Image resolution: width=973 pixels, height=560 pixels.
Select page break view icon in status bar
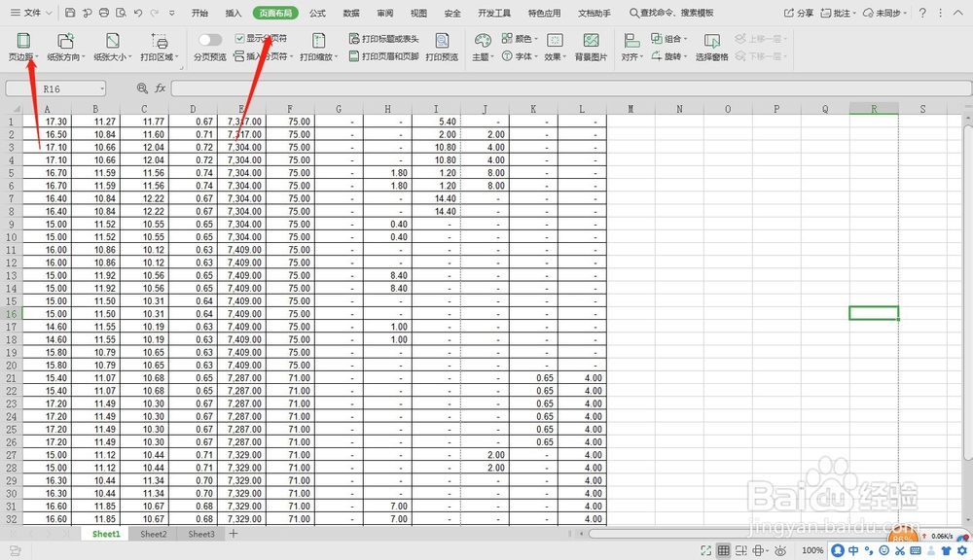tap(740, 550)
